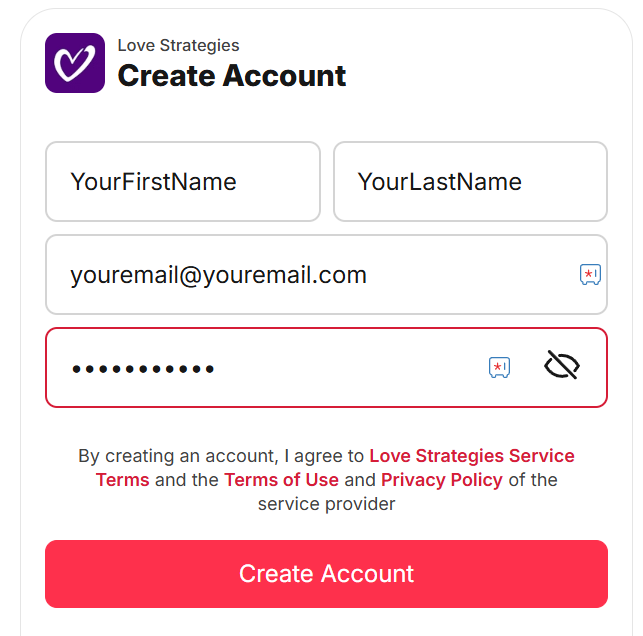This screenshot has height=636, width=643.
Task: Open the Terms of Use link
Action: pyautogui.click(x=281, y=480)
